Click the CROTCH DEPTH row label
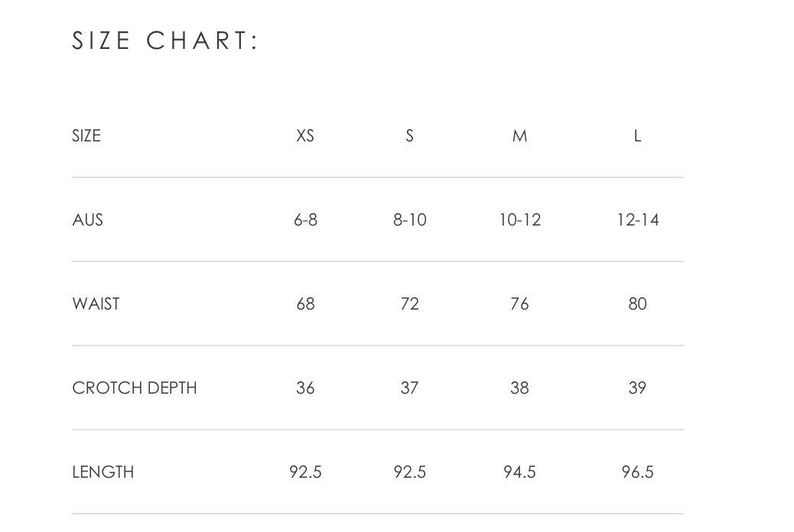This screenshot has width=794, height=532. (x=135, y=388)
